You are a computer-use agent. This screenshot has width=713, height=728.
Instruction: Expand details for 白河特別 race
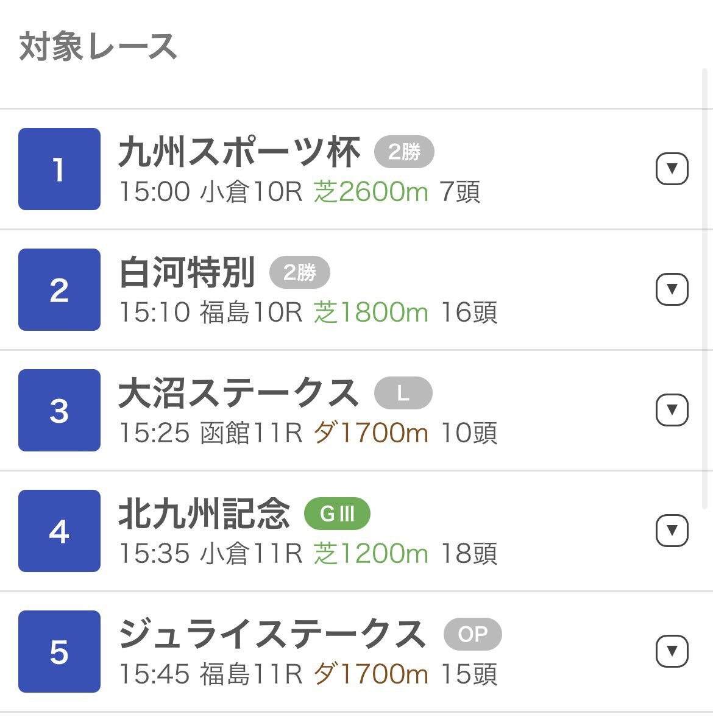(672, 289)
